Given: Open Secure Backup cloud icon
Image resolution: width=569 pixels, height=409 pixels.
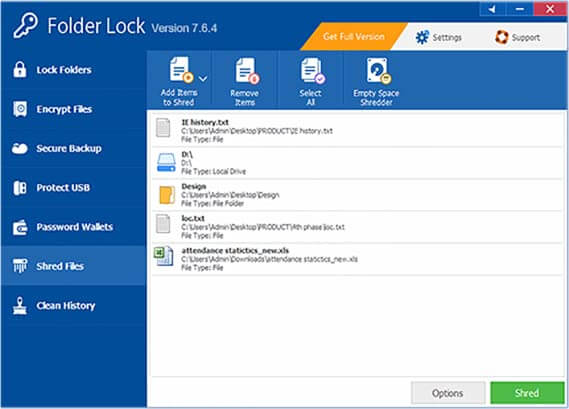Looking at the screenshot, I should (x=20, y=148).
